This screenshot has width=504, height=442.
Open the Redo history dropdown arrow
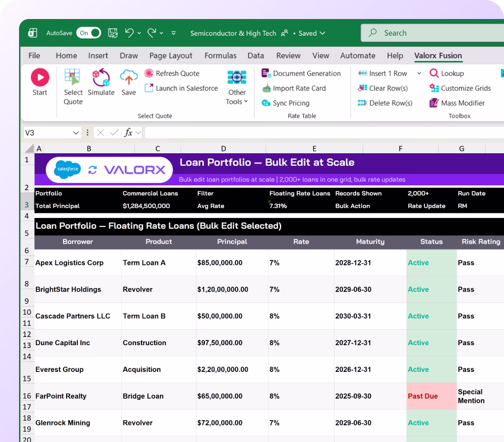coord(161,33)
